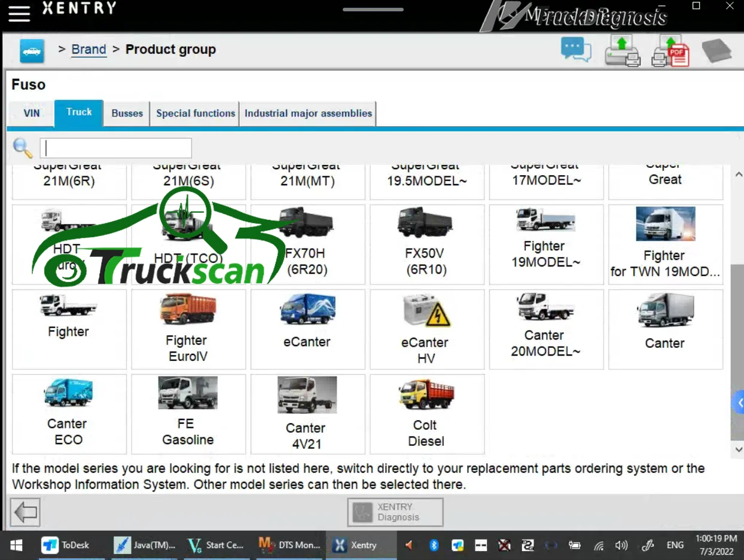Select the SuperGreat 21M(6S) tile

(188, 182)
